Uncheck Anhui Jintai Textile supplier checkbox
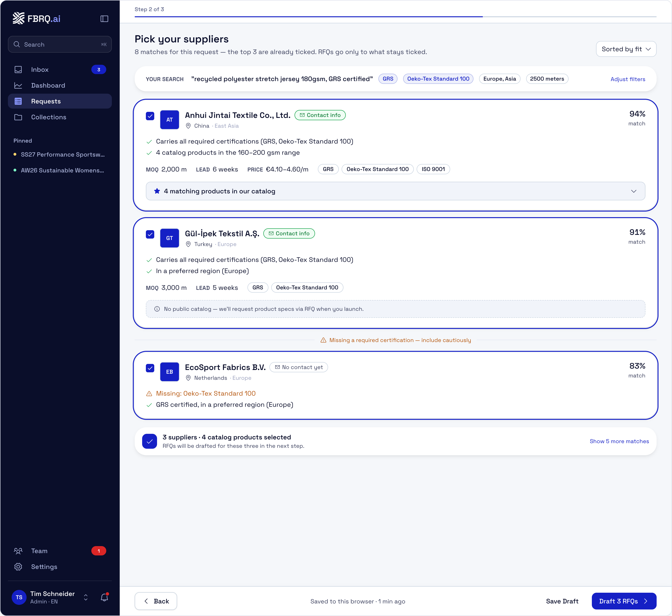672x616 pixels. click(150, 116)
